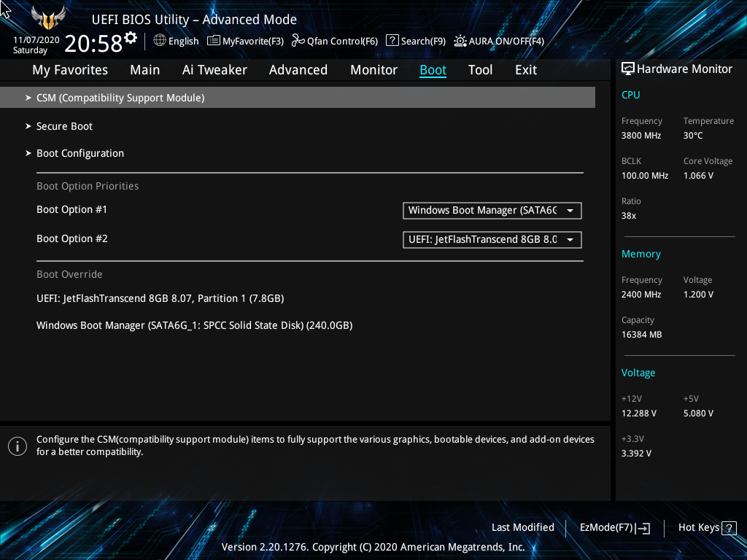The width and height of the screenshot is (747, 560).
Task: Click the Memory section heading
Action: (x=641, y=254)
